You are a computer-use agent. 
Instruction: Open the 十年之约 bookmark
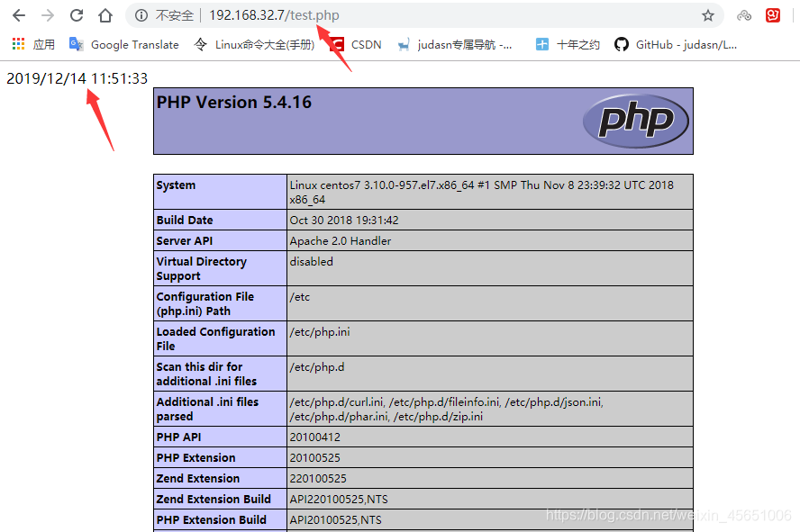[x=568, y=44]
